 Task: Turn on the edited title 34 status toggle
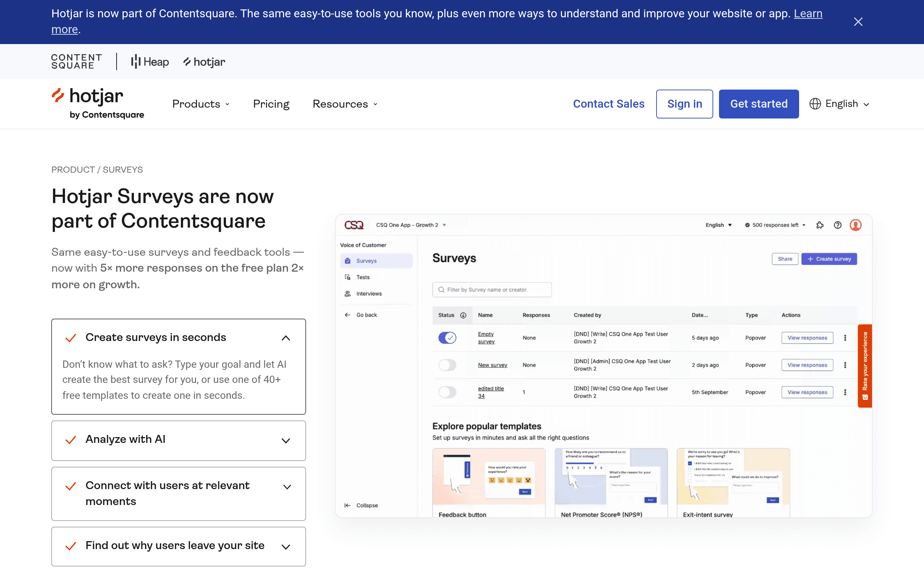pos(447,392)
